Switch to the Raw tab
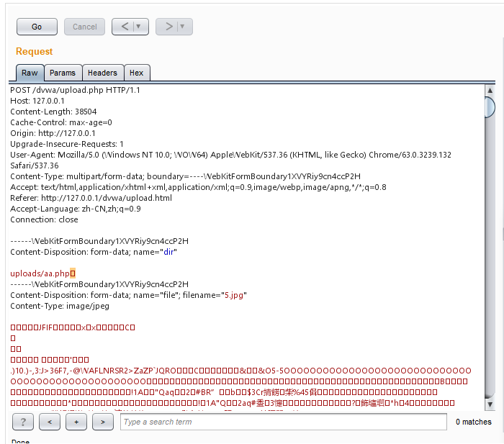 coord(30,73)
